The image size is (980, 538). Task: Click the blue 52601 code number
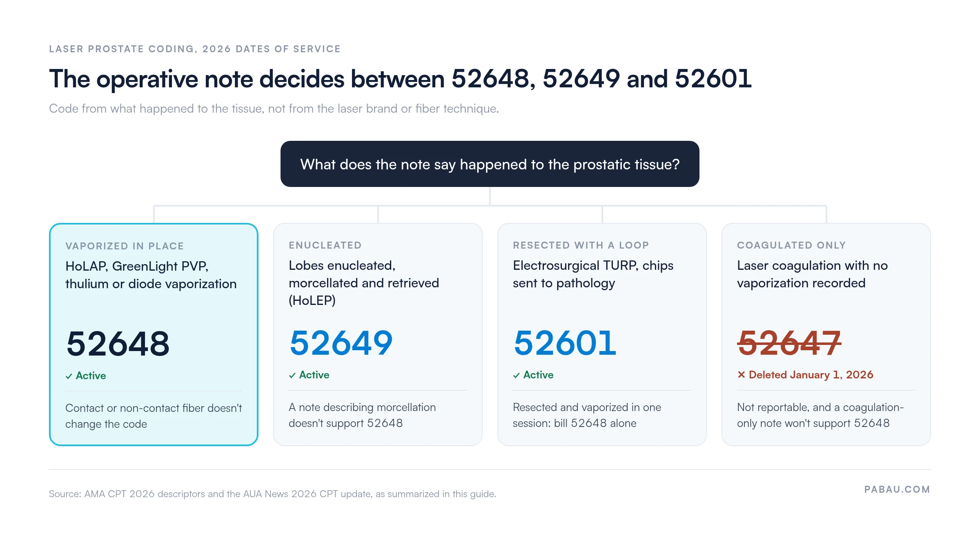coord(565,343)
